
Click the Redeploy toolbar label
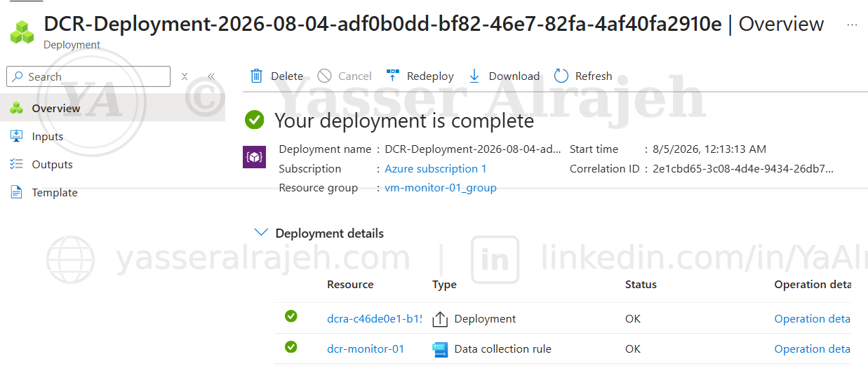430,76
